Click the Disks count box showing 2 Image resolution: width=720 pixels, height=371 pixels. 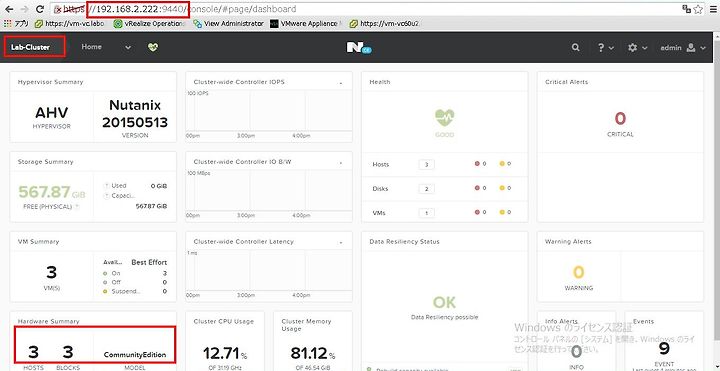[427, 189]
